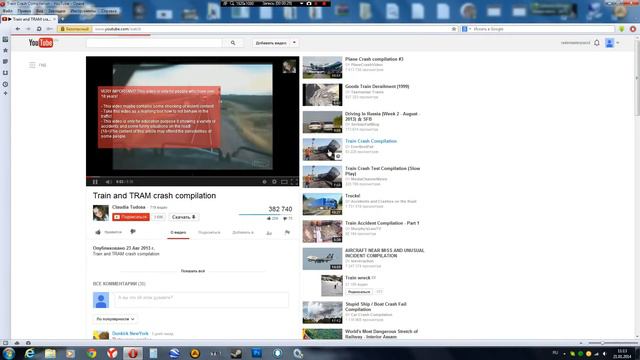Viewport: 640px width, 360px height.
Task: Click the 'Скачать' download button
Action: (x=183, y=217)
